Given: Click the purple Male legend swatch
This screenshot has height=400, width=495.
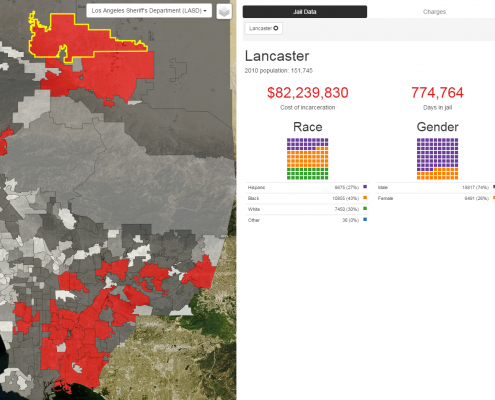Looking at the screenshot, I should pyautogui.click(x=494, y=187).
